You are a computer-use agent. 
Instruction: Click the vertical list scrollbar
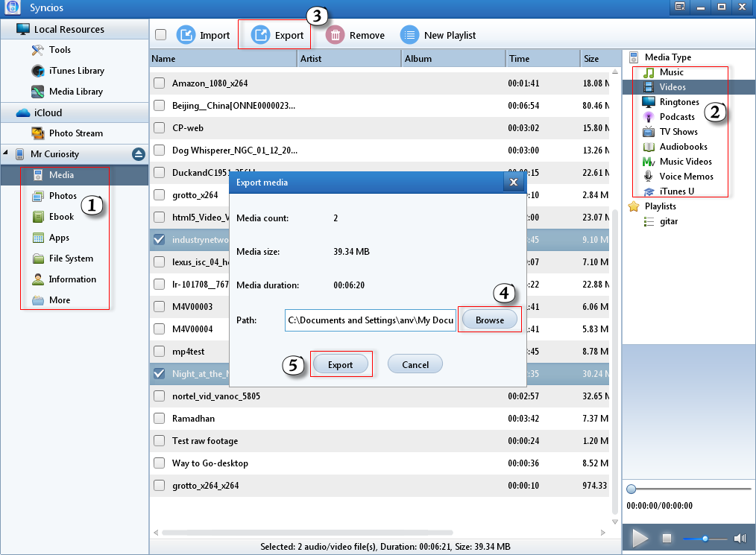click(615, 361)
